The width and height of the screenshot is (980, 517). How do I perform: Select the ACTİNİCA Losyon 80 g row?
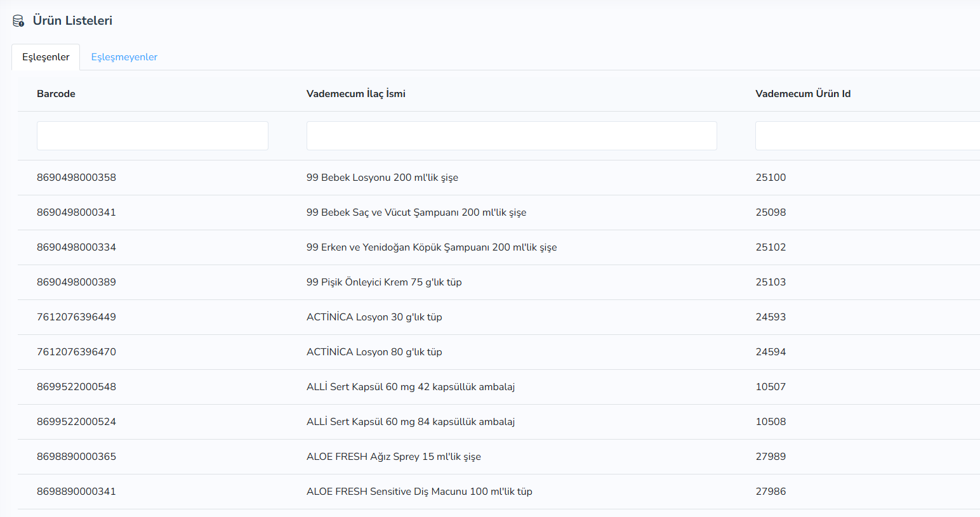click(499, 352)
